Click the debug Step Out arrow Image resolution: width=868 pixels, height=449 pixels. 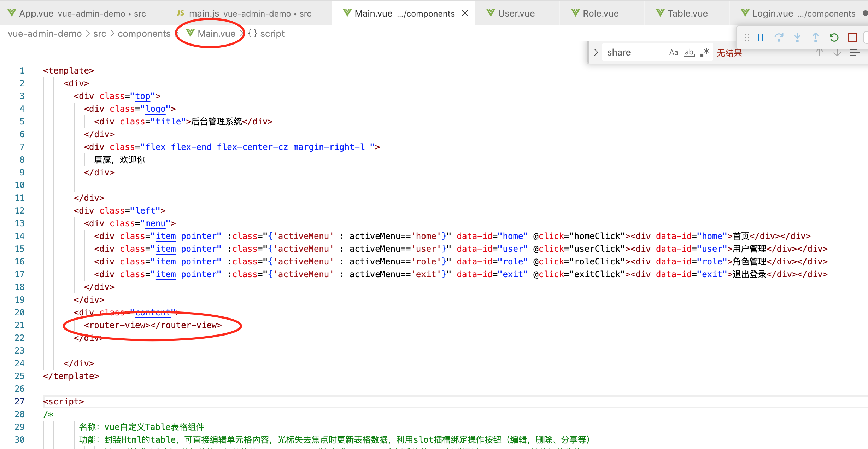(815, 37)
